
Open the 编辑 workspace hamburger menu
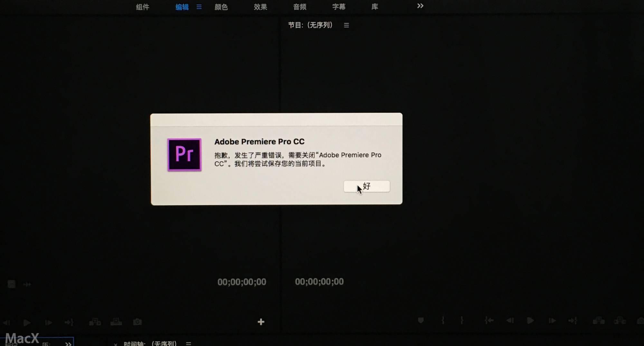tap(199, 7)
